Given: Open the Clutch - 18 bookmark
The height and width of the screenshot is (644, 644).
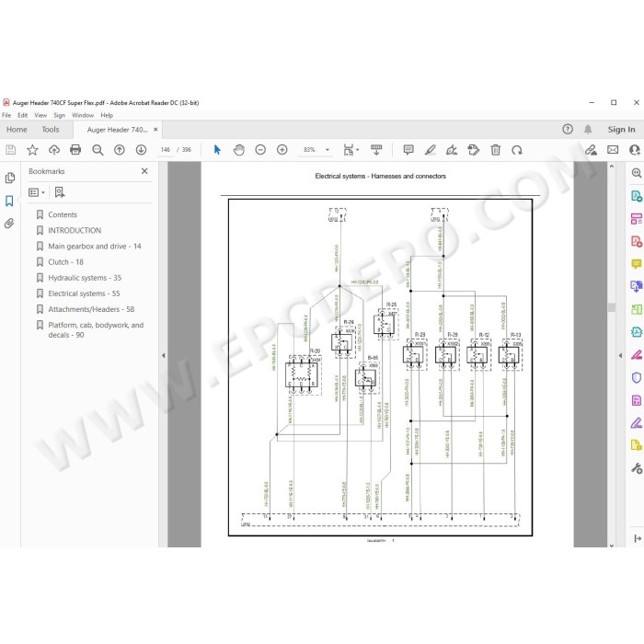Looking at the screenshot, I should pos(65,262).
